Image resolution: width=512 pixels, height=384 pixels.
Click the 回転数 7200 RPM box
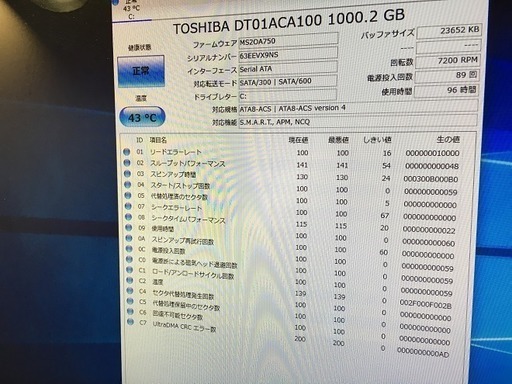[x=448, y=61]
